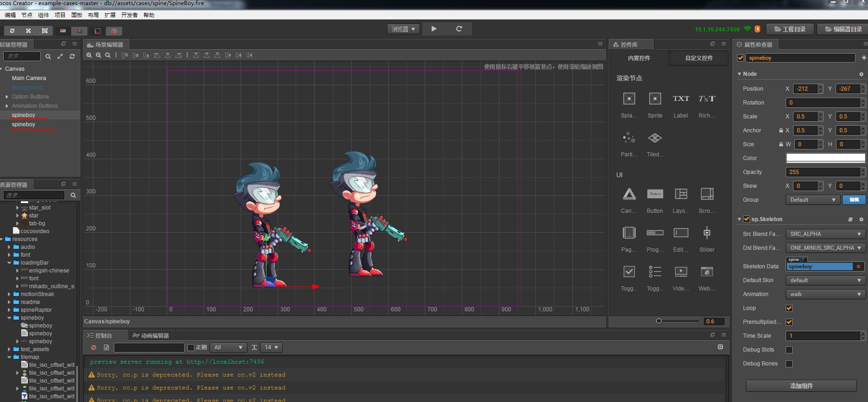Open the Src Blend Factor dropdown
The height and width of the screenshot is (402, 868).
pyautogui.click(x=825, y=234)
